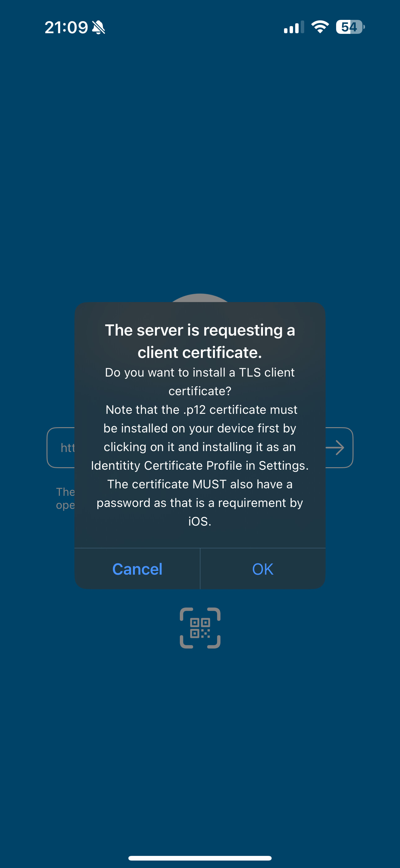Viewport: 400px width, 868px height.
Task: Tap the .p12 certificate note paragraph
Action: 200,437
